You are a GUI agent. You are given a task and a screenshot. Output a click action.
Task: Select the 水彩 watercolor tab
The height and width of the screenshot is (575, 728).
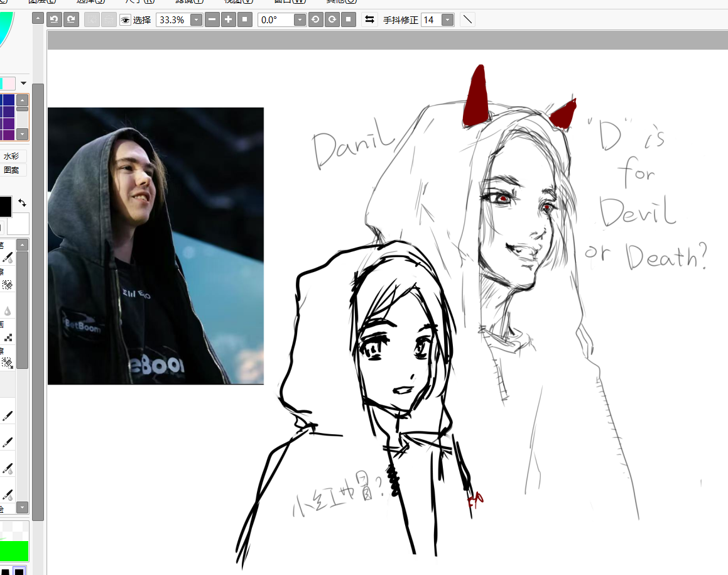11,156
